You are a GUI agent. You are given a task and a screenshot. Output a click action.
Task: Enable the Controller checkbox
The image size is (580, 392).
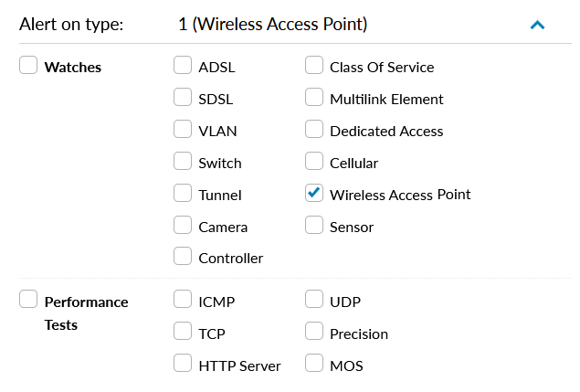pyautogui.click(x=183, y=257)
